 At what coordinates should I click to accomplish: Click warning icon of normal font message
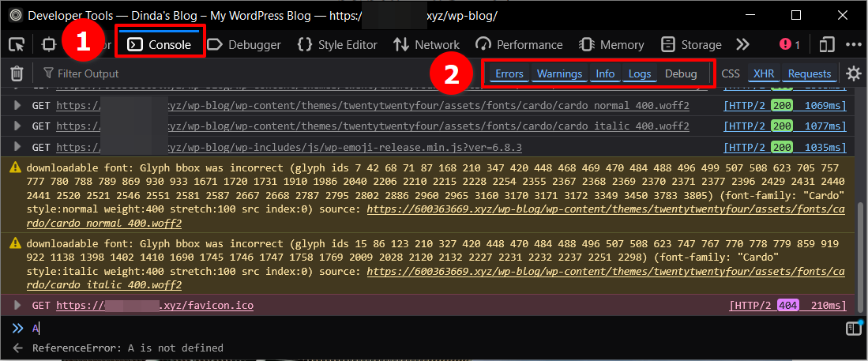(16, 168)
